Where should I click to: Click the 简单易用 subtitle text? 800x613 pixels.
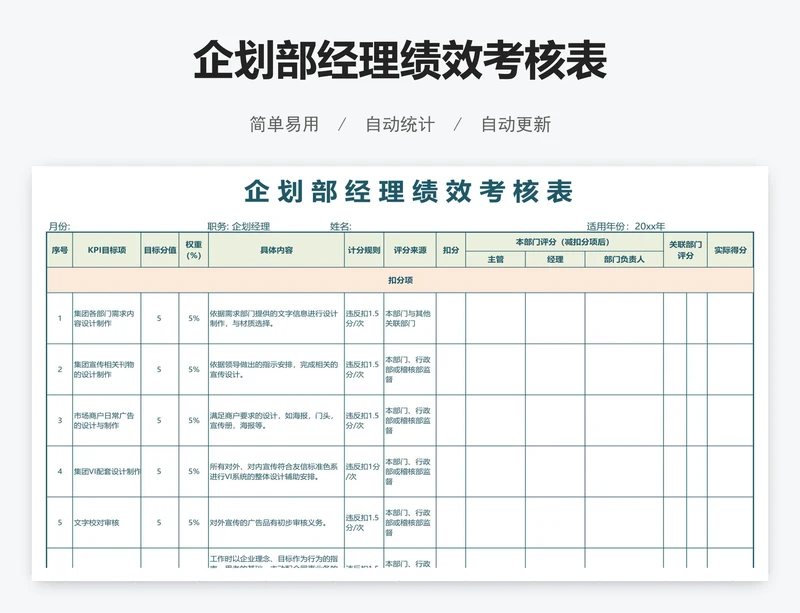[284, 124]
